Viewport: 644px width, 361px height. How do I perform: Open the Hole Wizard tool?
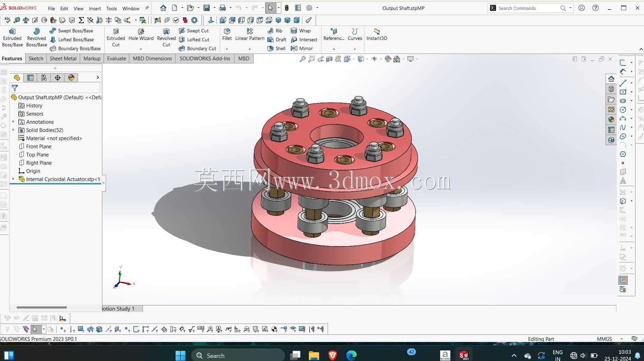[x=141, y=34]
